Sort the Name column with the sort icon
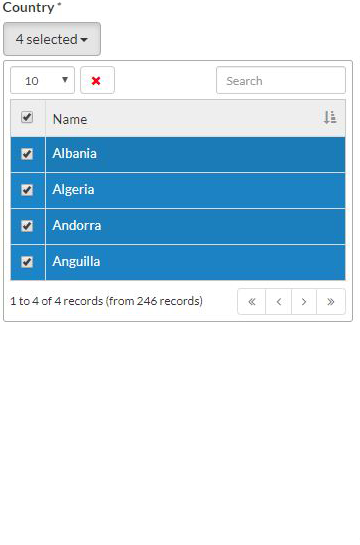 coord(329,118)
